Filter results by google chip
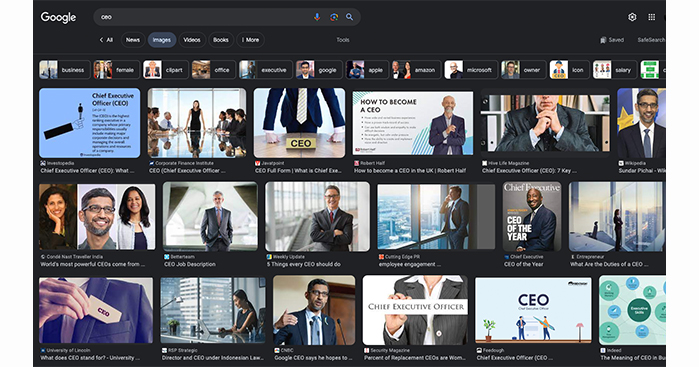Image resolution: width=699 pixels, height=367 pixels. (x=319, y=70)
